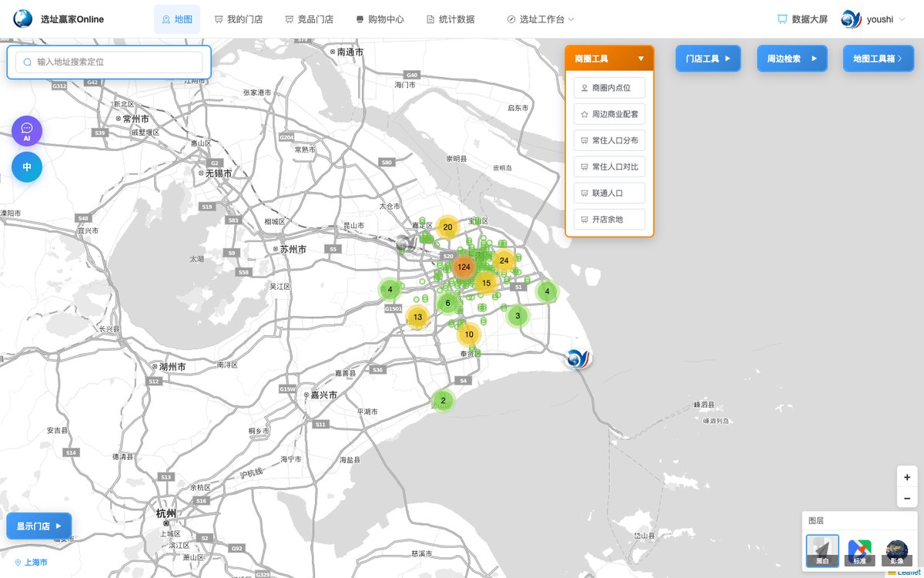
Task: Open the 地图 tab
Action: [177, 19]
